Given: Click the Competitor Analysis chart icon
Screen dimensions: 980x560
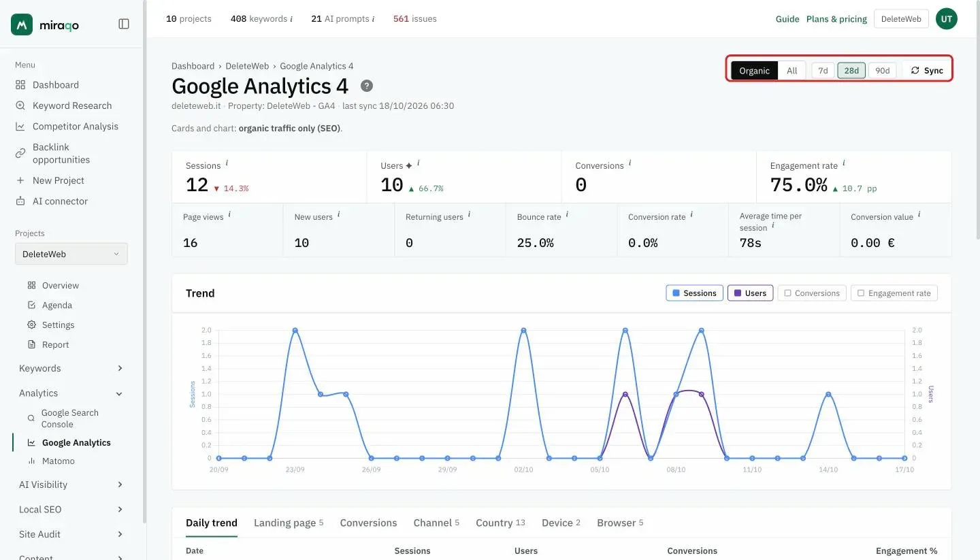Looking at the screenshot, I should pos(20,127).
